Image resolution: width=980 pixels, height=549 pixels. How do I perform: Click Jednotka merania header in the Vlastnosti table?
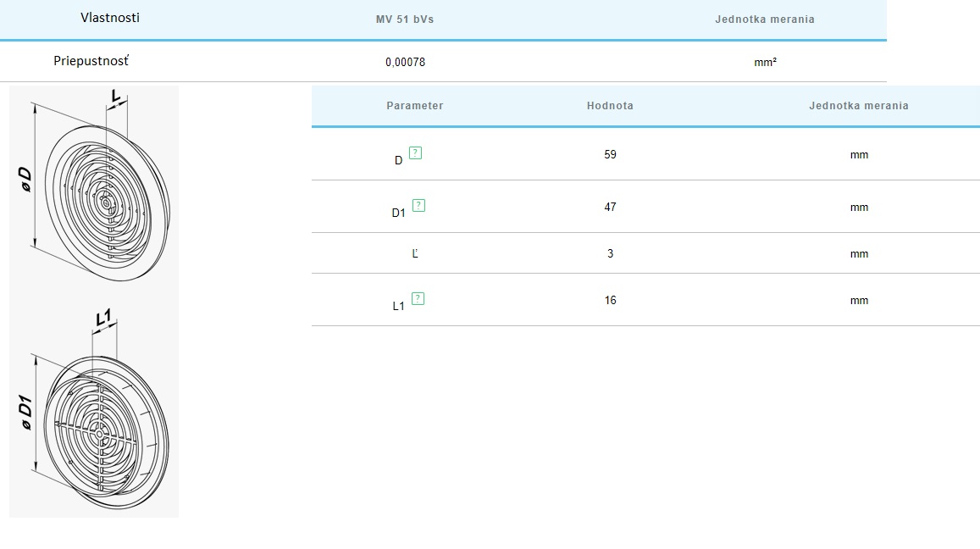[764, 19]
